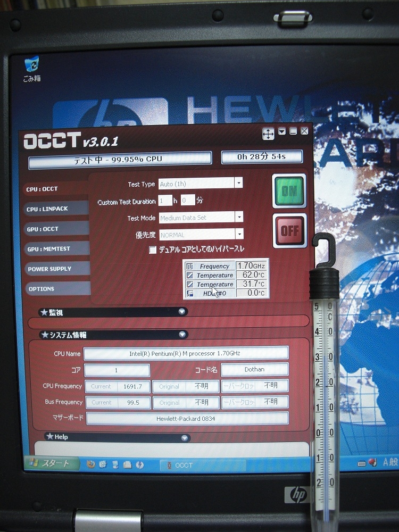Launch the lightning bolt quick launch icon
399x532 pixels.
tap(139, 465)
